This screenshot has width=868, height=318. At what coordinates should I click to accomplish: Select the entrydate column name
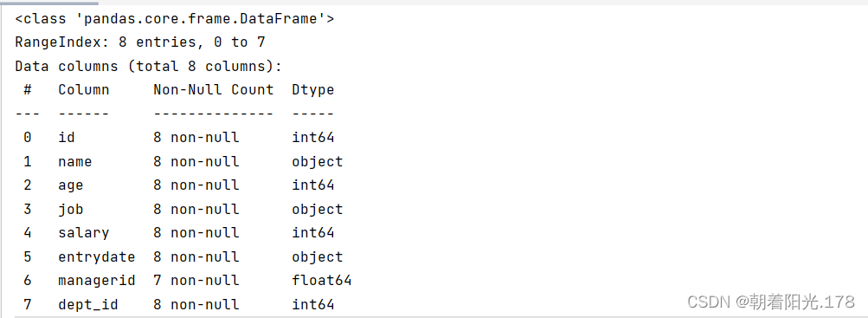coord(97,257)
